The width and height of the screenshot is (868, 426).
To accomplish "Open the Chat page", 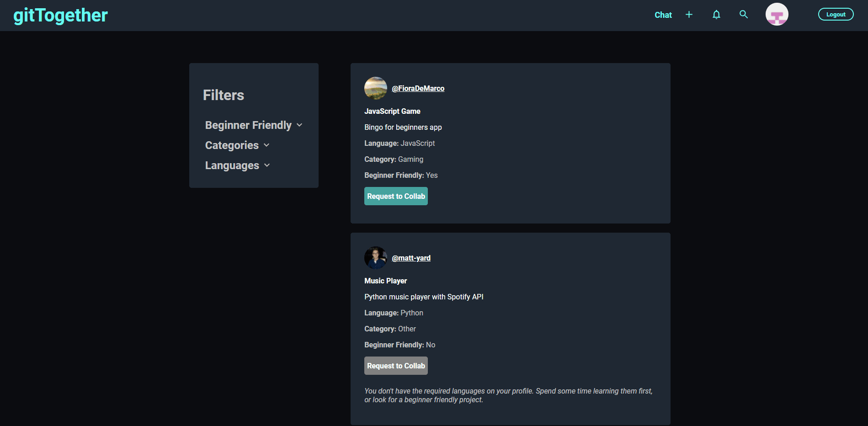I will click(663, 15).
